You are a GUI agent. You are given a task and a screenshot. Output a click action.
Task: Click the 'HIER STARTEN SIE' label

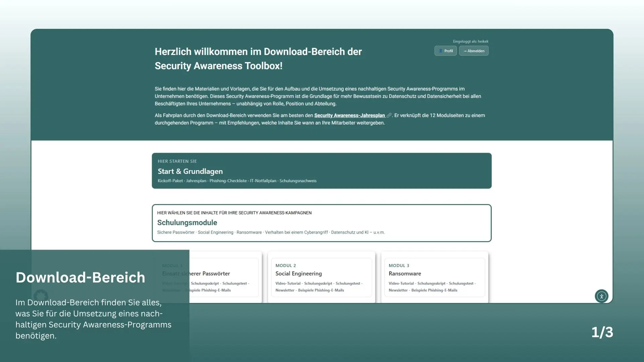pyautogui.click(x=177, y=161)
